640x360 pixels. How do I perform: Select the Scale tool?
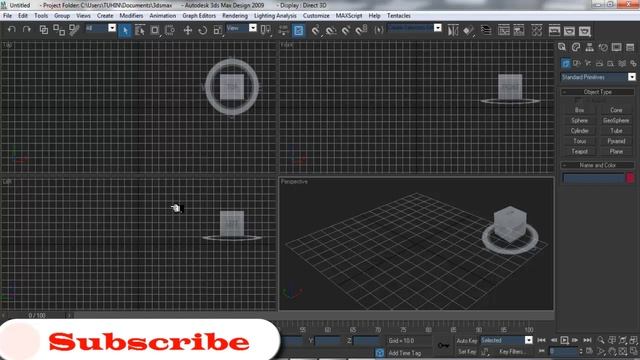click(218, 30)
